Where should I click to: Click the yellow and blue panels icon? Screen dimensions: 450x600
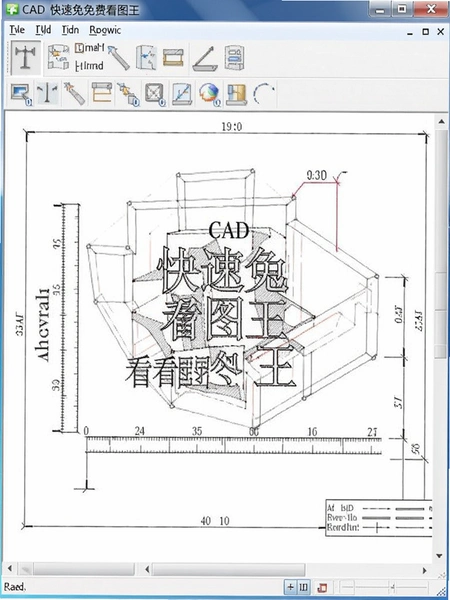click(236, 94)
